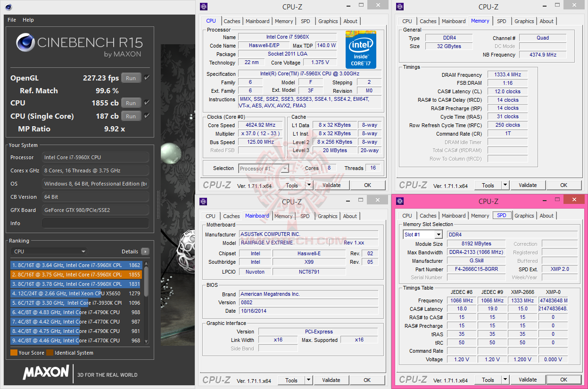Click the Intel Core i7 5960X name field
588x389 pixels.
pos(288,37)
